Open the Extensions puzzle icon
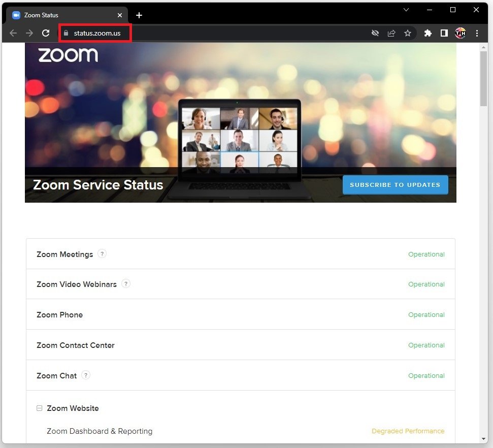The image size is (493, 448). point(428,33)
